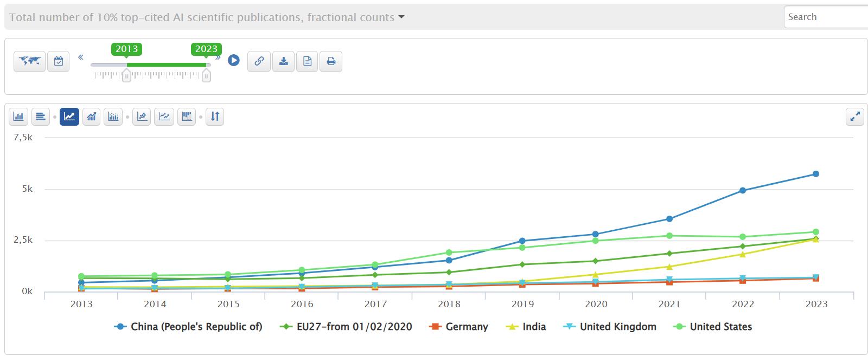This screenshot has height=356, width=868.
Task: Copy the chart share link
Action: point(259,61)
